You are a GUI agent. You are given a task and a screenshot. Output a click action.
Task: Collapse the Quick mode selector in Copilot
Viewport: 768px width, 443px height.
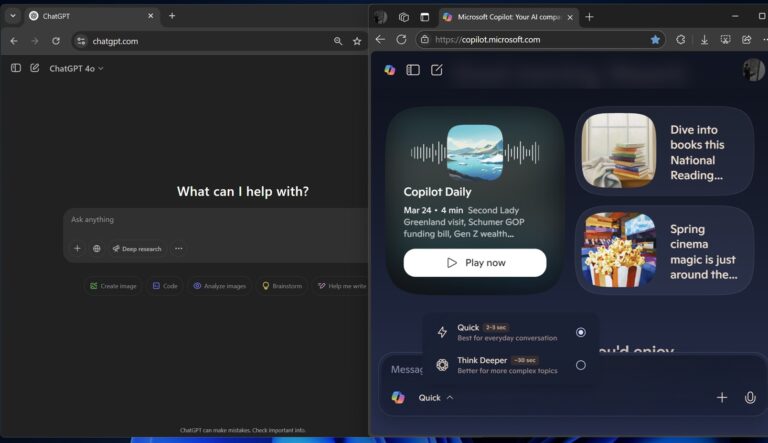pyautogui.click(x=435, y=398)
